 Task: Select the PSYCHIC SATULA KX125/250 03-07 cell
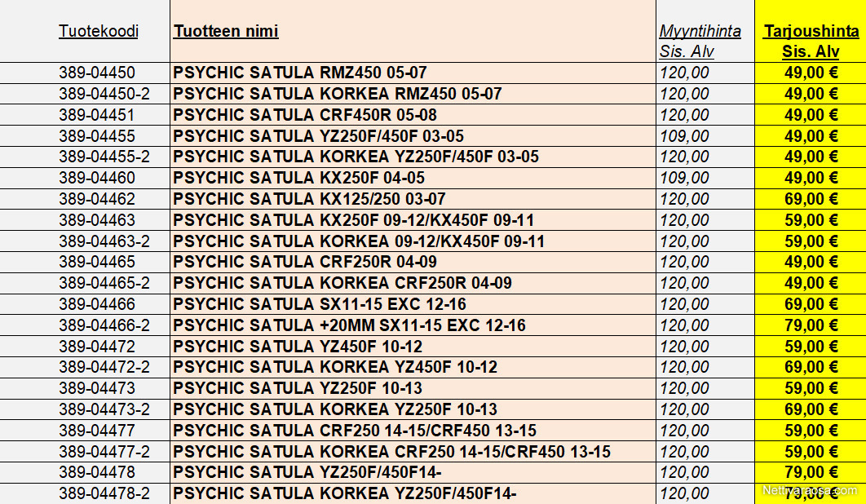tap(309, 199)
